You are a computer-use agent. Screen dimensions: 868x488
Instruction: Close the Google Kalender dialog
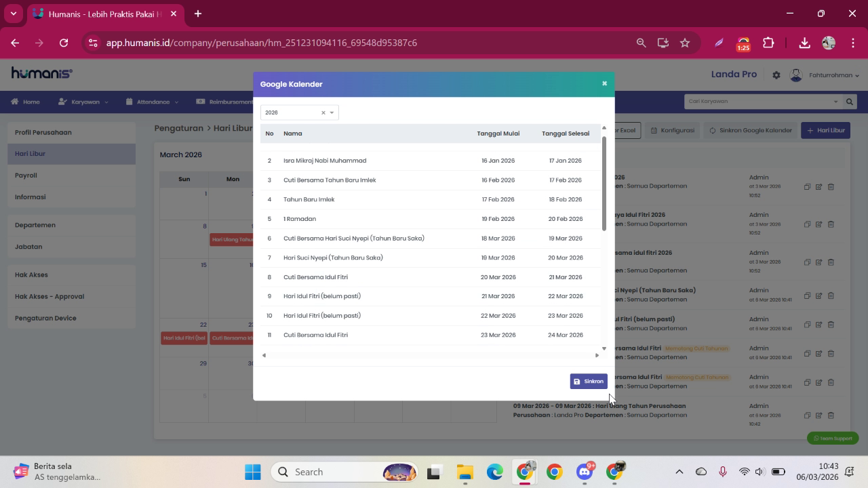[x=604, y=83]
